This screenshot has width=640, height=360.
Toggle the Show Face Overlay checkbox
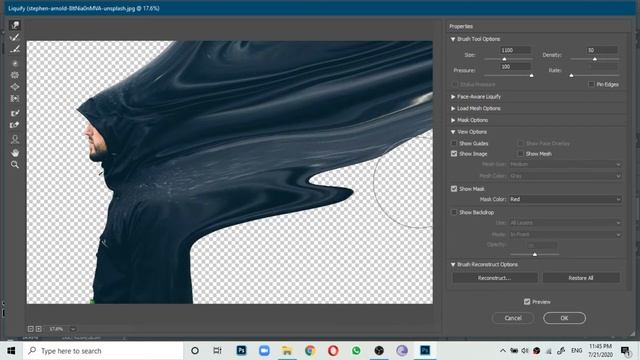click(x=520, y=143)
